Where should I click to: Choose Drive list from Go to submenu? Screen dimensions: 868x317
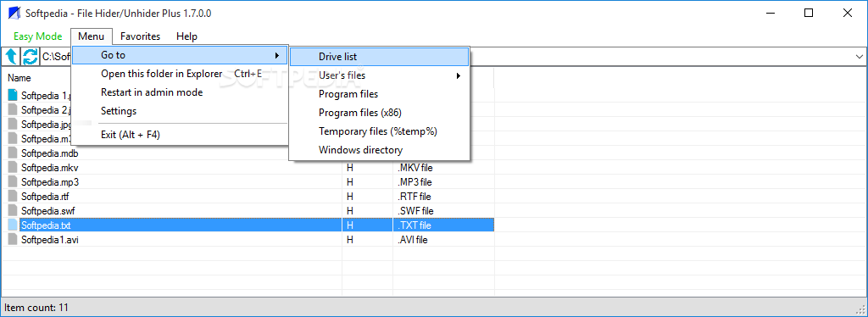[x=379, y=57]
